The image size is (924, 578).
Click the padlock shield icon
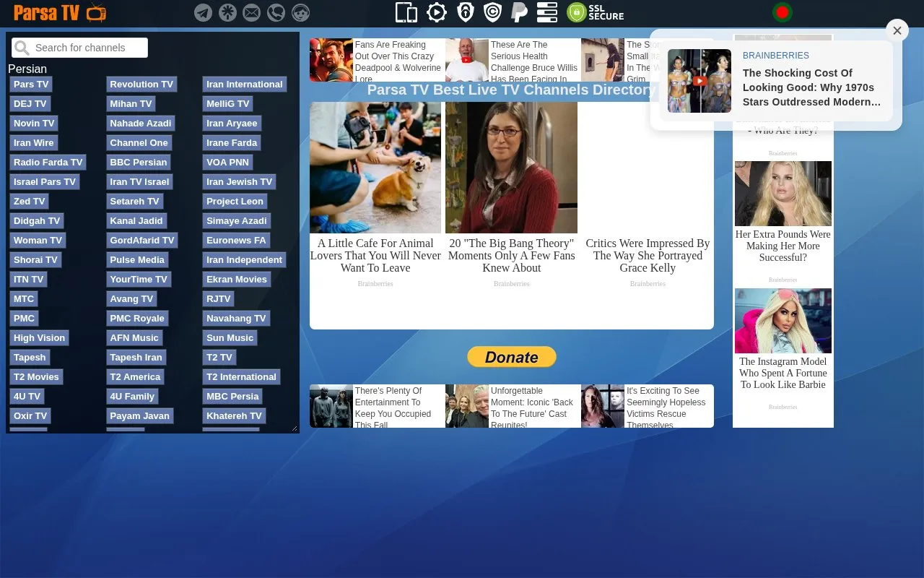[466, 12]
